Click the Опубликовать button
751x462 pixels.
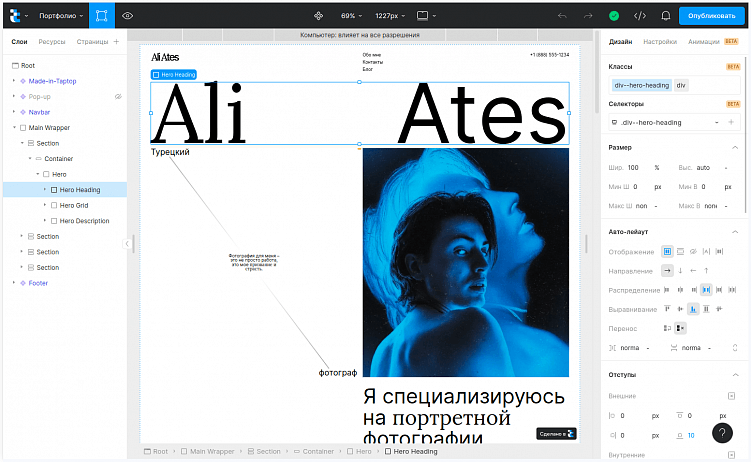point(711,16)
